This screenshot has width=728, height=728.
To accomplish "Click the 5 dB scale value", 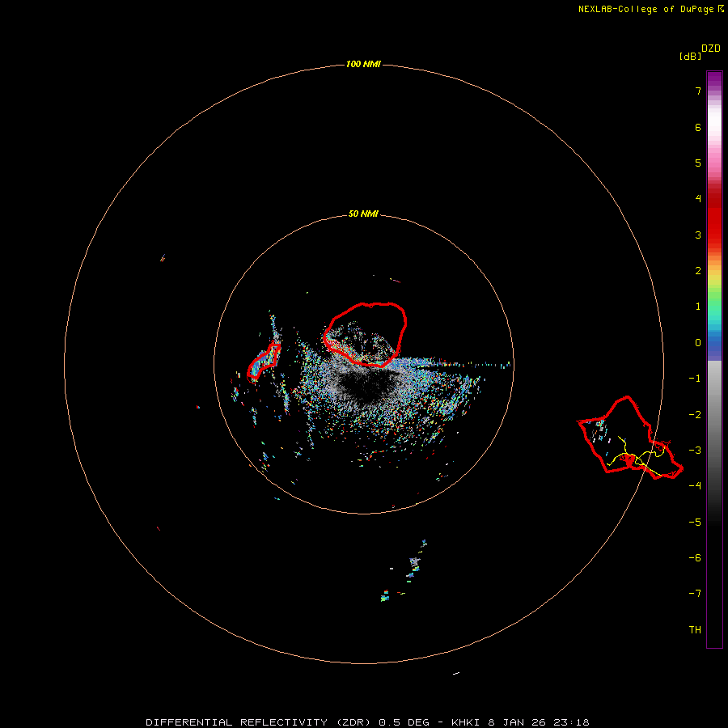I will tap(698, 163).
